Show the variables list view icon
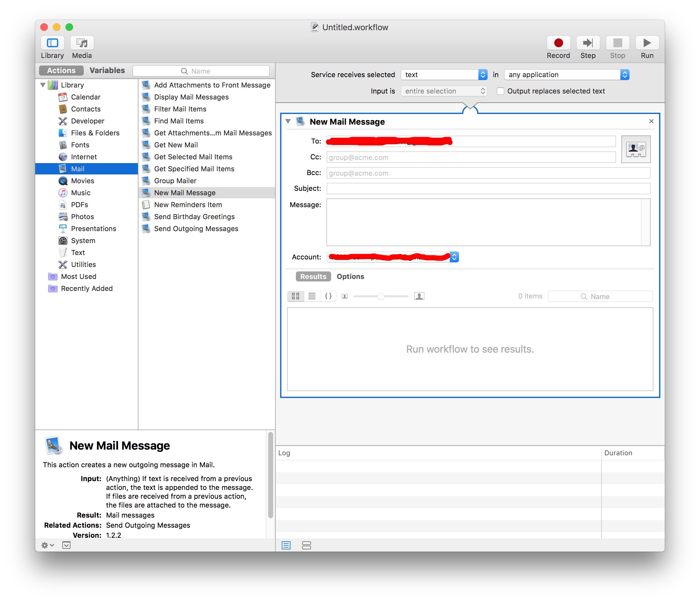 point(307,545)
